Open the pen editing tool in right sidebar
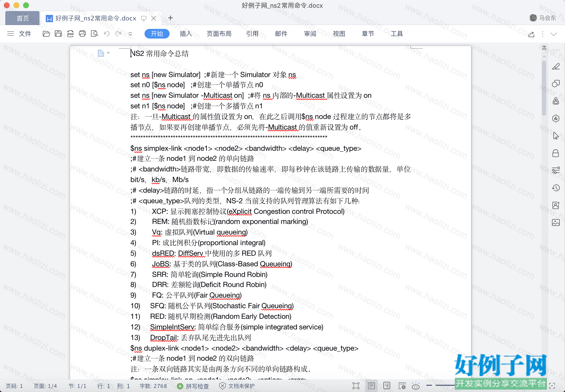This screenshot has height=392, width=565. [x=556, y=66]
